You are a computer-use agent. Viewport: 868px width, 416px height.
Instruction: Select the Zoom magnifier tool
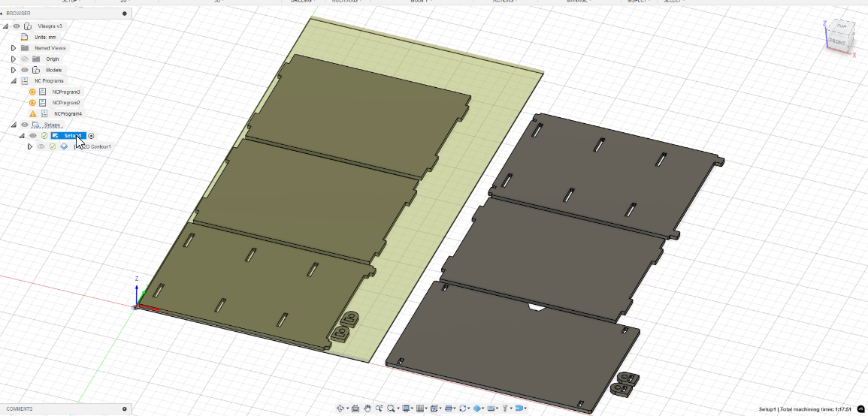click(x=380, y=408)
